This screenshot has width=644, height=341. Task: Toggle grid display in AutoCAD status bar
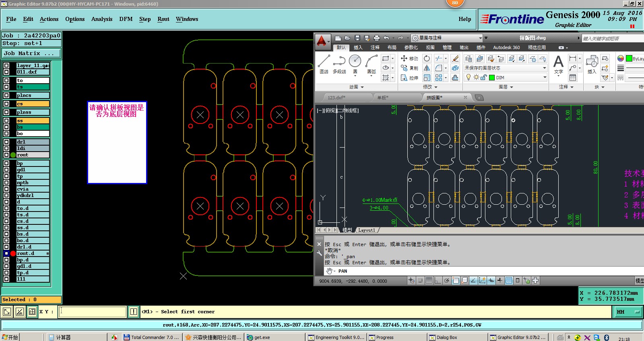[x=429, y=281]
